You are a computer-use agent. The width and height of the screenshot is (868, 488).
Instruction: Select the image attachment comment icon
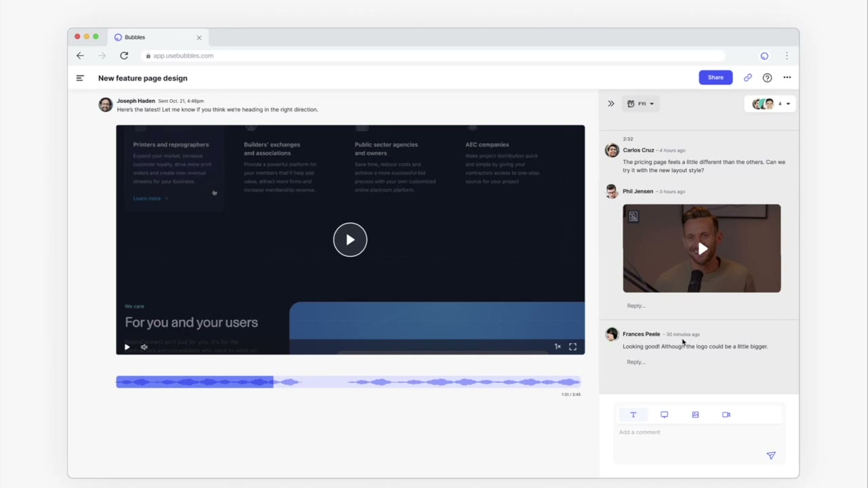coord(695,415)
